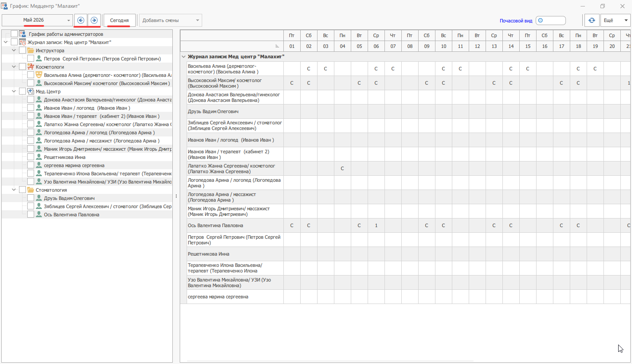The height and width of the screenshot is (364, 632).
Task: Toggle the Почасовой вид switch
Action: (x=551, y=20)
